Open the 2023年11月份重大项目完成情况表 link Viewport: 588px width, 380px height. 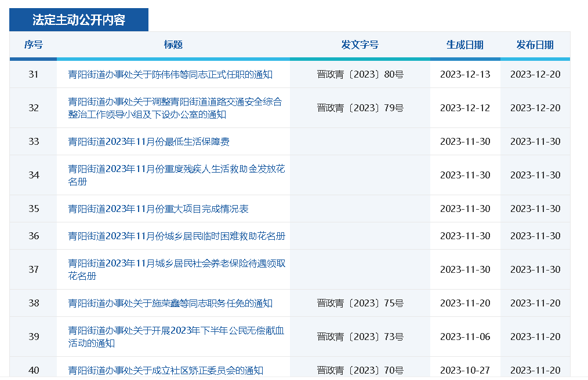(158, 209)
